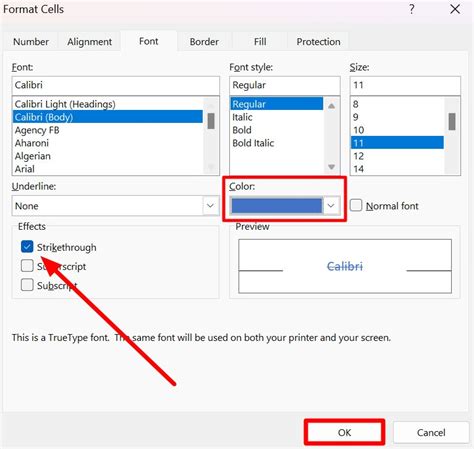Click the Cancel button
Viewport: 474px width, 449px height.
point(431,432)
